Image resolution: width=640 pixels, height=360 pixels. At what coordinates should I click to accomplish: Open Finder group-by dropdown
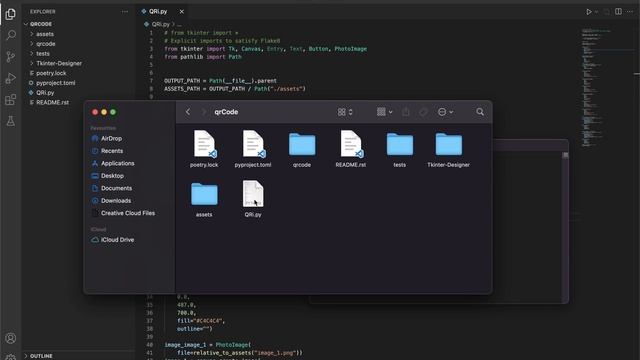(384, 112)
